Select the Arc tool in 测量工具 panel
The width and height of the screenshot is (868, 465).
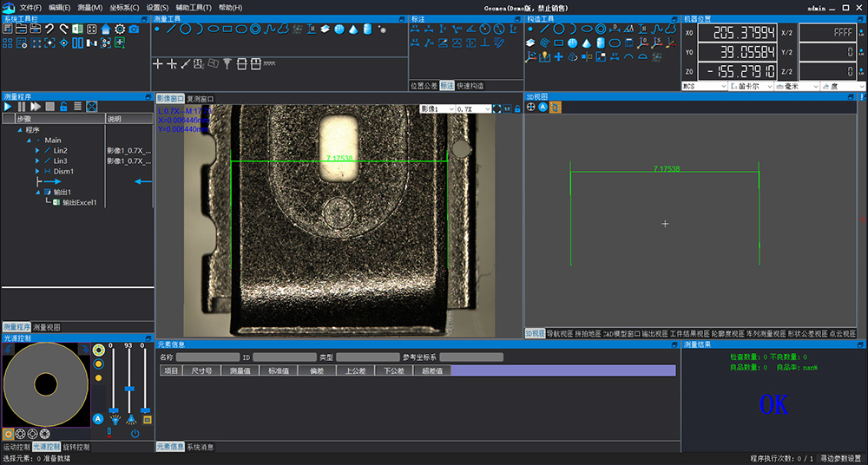click(x=200, y=29)
